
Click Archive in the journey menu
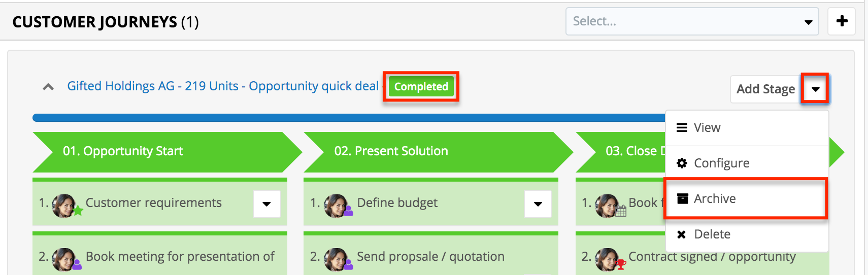tap(715, 199)
